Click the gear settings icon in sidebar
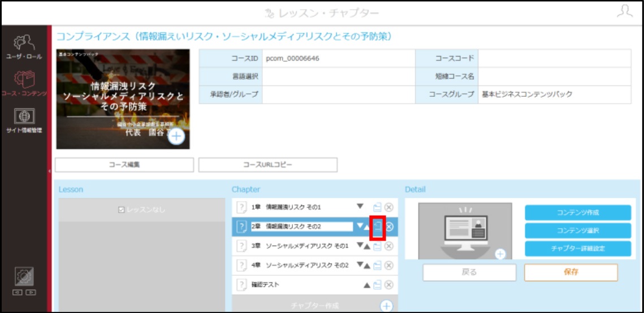This screenshot has height=313, width=644. [x=24, y=277]
